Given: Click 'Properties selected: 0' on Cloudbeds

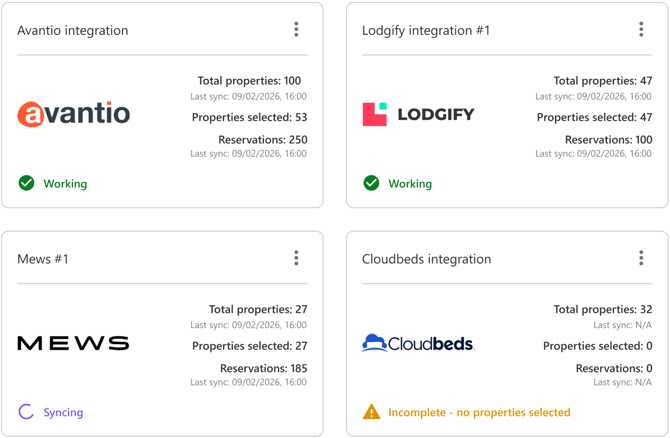Looking at the screenshot, I should pyautogui.click(x=597, y=346).
